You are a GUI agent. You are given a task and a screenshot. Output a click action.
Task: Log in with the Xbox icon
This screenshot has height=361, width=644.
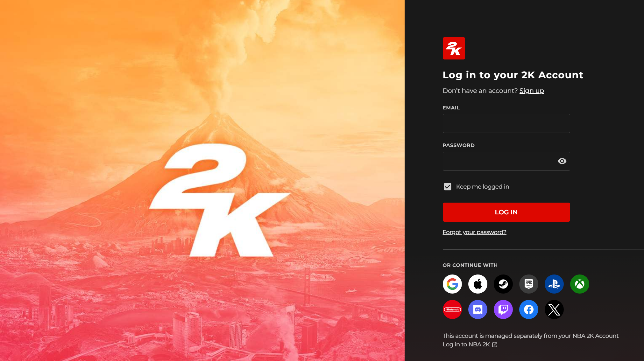click(x=579, y=284)
